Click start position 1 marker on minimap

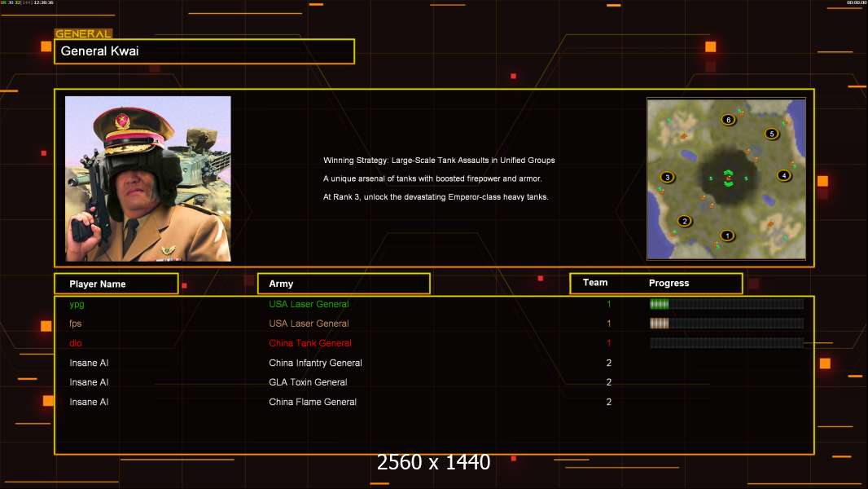click(x=727, y=236)
